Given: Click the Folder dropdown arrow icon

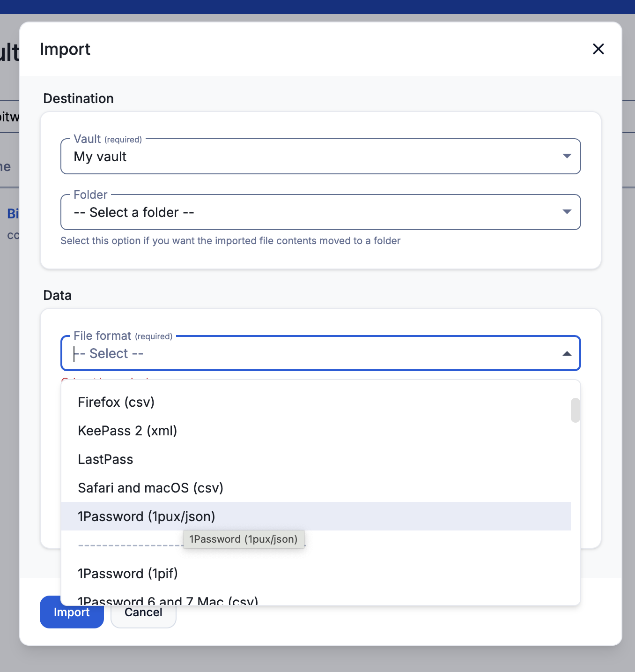Looking at the screenshot, I should pyautogui.click(x=567, y=212).
